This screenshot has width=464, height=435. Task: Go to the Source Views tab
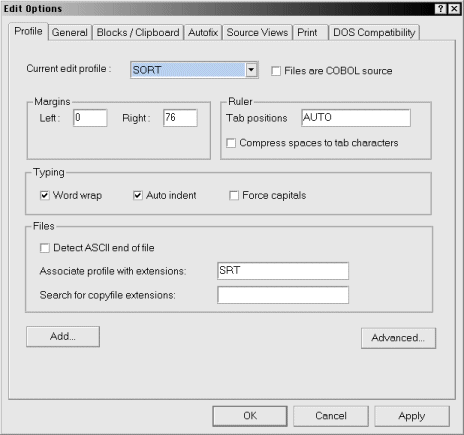pyautogui.click(x=257, y=32)
